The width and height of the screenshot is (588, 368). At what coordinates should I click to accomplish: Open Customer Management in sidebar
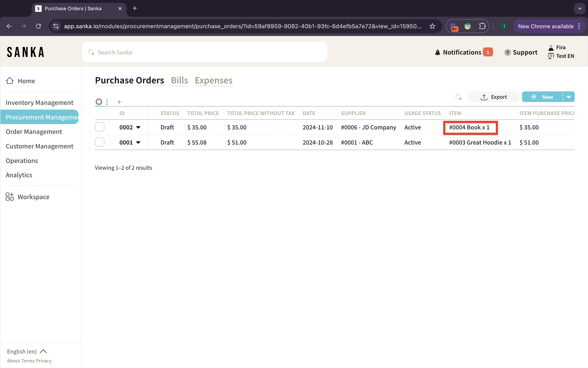[39, 146]
